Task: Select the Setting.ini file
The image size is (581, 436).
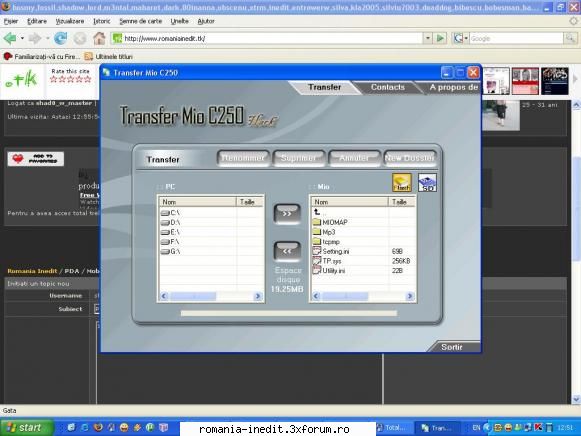Action: (331, 251)
